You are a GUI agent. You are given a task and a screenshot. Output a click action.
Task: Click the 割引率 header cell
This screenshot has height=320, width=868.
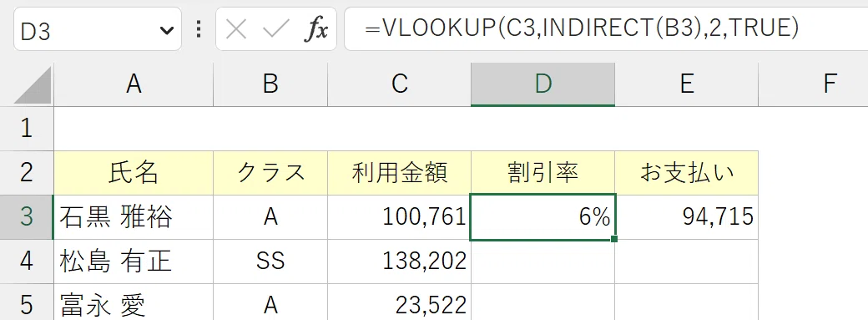pos(542,172)
